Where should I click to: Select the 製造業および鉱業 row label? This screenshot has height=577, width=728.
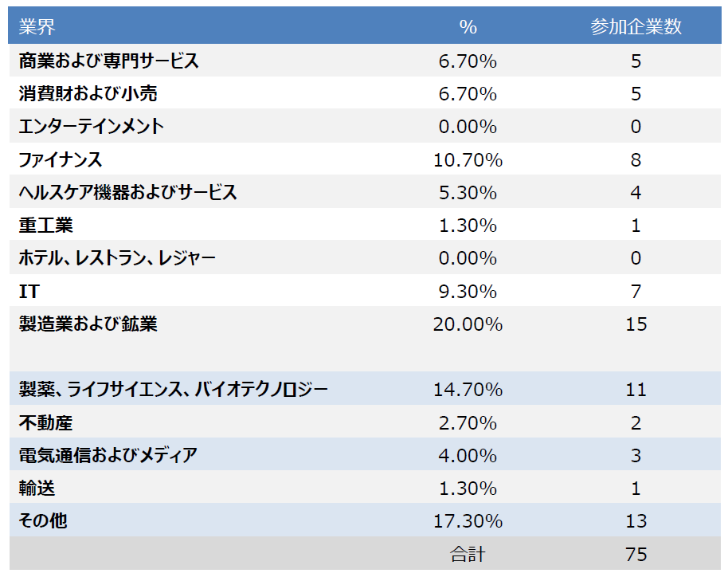point(88,324)
